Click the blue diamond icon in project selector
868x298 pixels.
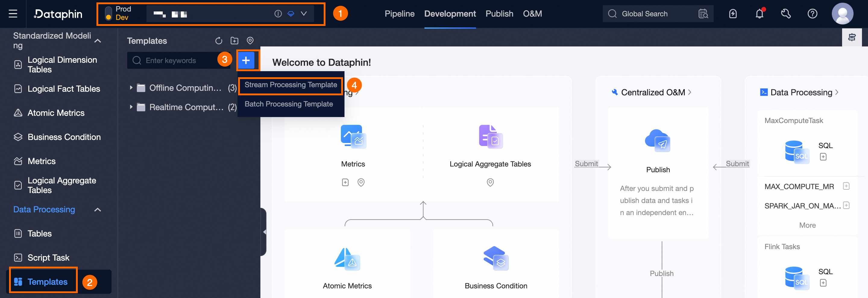pyautogui.click(x=291, y=14)
